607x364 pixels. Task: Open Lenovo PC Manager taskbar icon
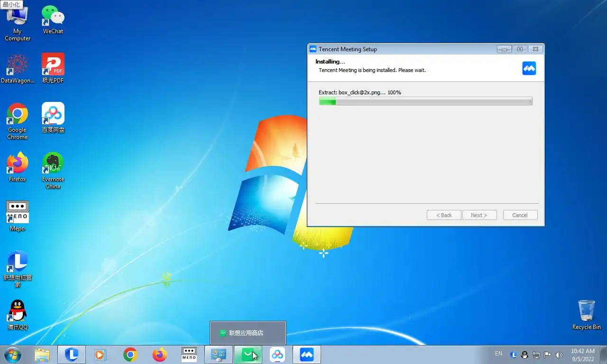coord(72,355)
